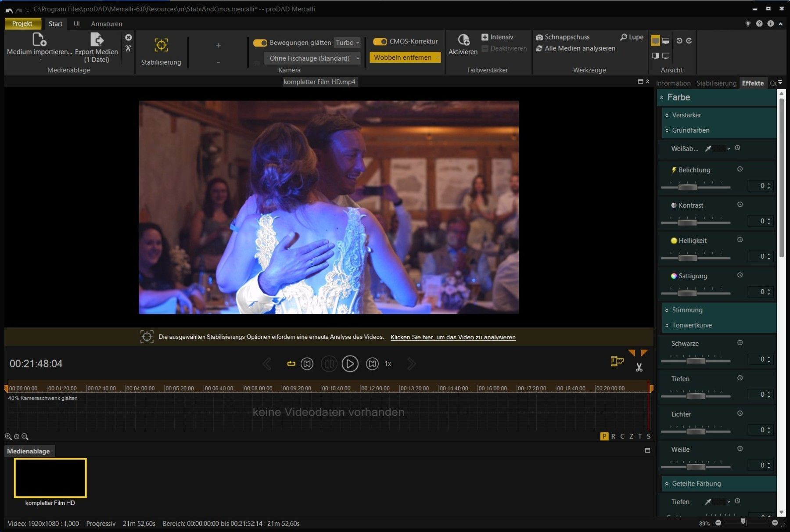This screenshot has height=532, width=790.
Task: Click the link to analyze the video
Action: [x=452, y=337]
